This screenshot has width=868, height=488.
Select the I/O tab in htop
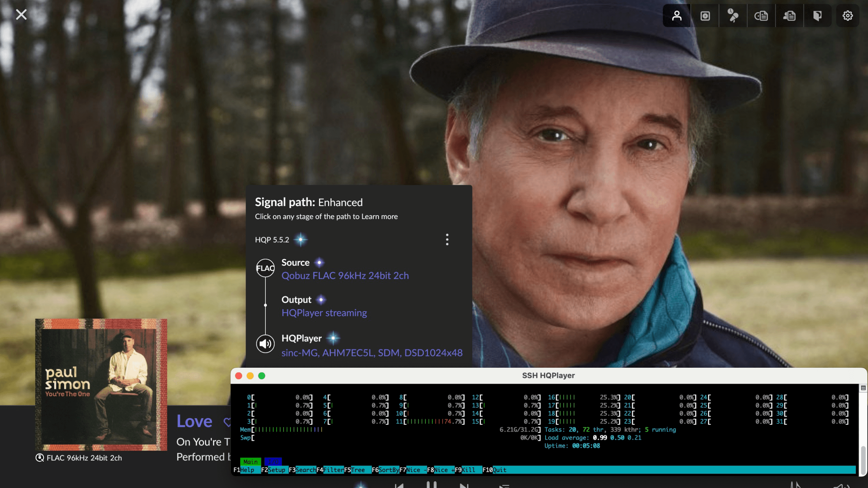[273, 462]
